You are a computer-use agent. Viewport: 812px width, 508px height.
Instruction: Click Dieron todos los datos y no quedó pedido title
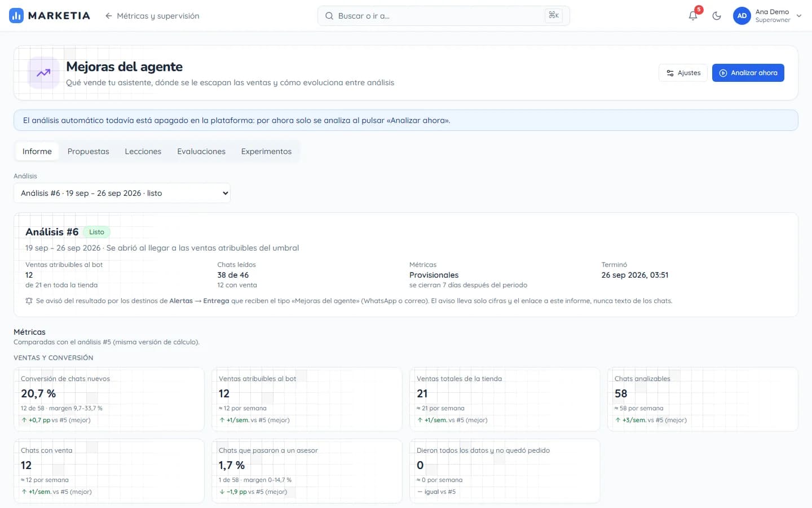483,450
